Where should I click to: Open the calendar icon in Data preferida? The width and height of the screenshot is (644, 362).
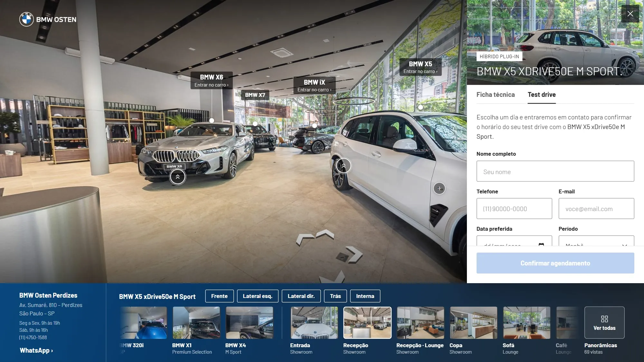541,245
